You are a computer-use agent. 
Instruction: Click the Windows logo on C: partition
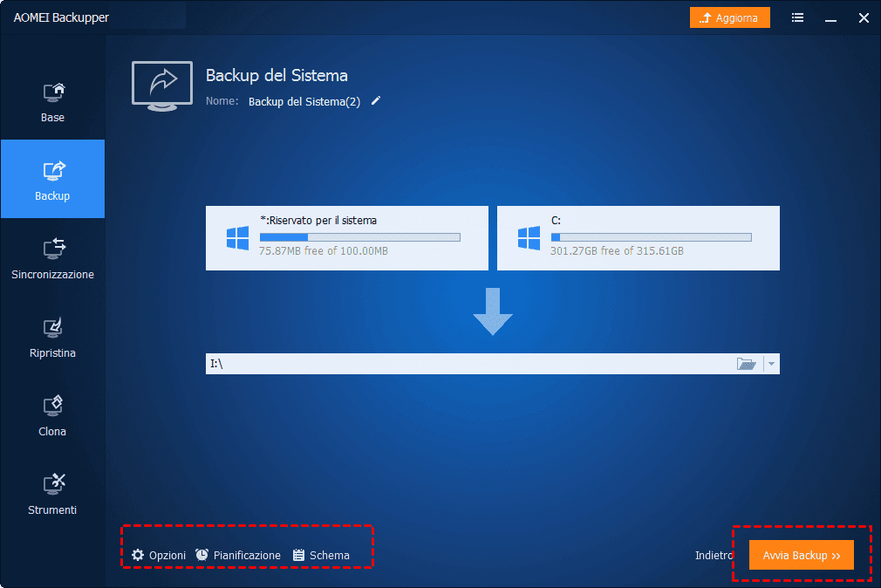click(x=529, y=238)
